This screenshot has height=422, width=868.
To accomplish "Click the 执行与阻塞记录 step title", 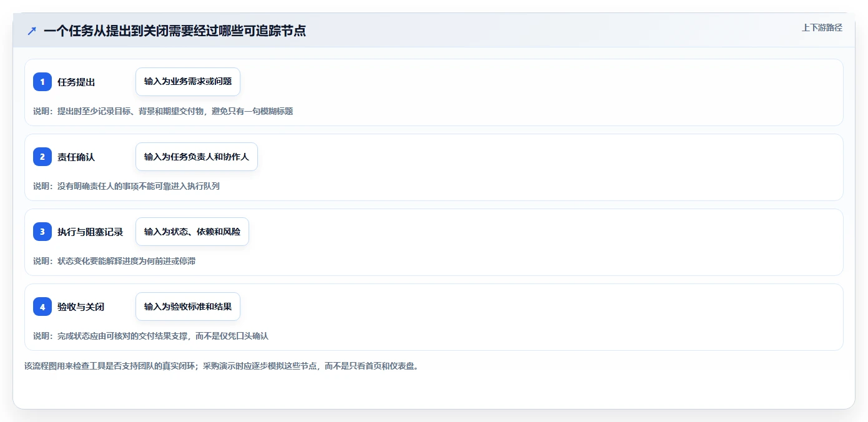I will [x=91, y=232].
